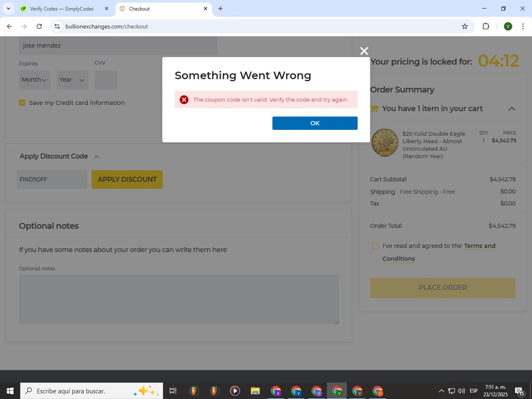Click the browser forward arrow
This screenshot has width=532, height=399.
click(24, 26)
